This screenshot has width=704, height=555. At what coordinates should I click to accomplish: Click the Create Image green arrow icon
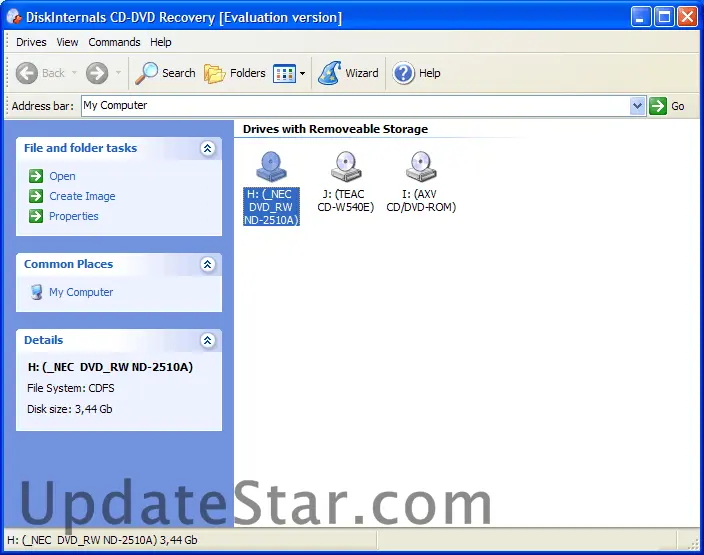coord(36,196)
